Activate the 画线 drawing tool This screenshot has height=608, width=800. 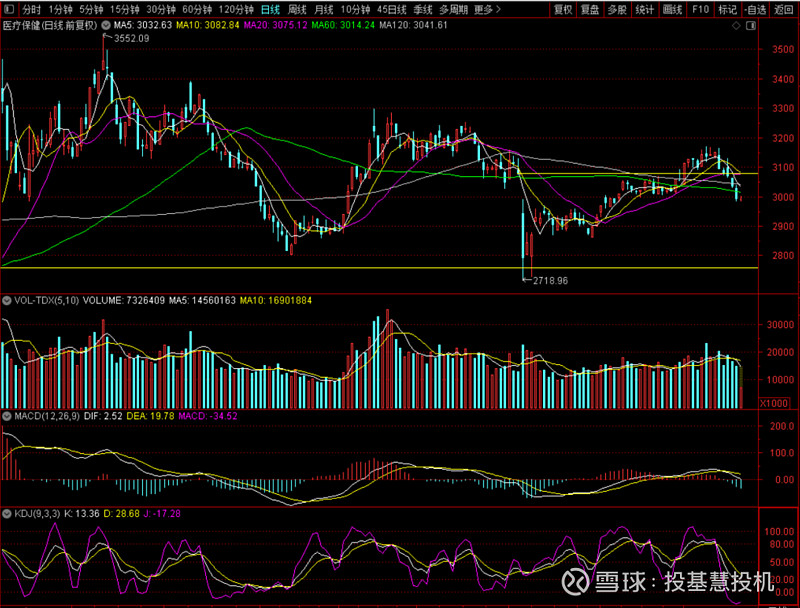(673, 9)
